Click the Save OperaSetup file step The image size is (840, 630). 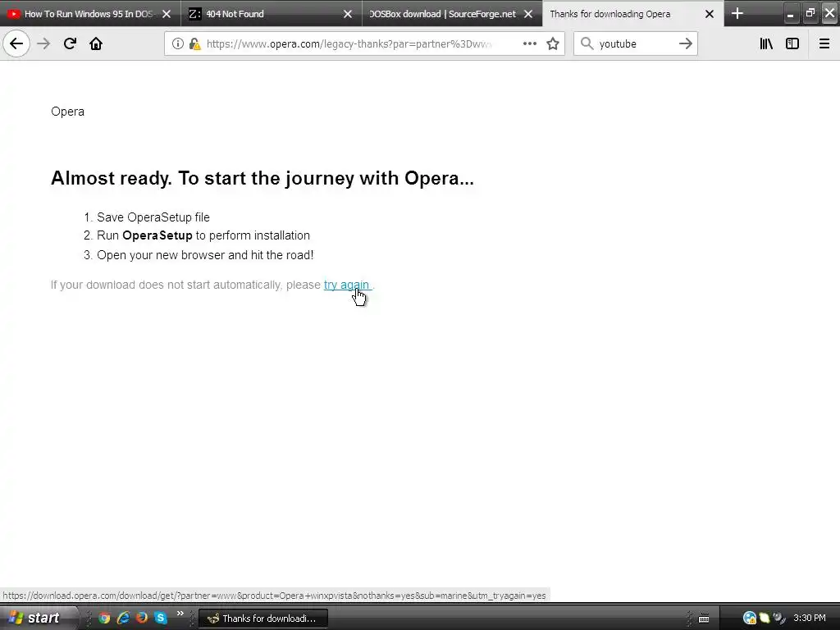click(x=153, y=217)
